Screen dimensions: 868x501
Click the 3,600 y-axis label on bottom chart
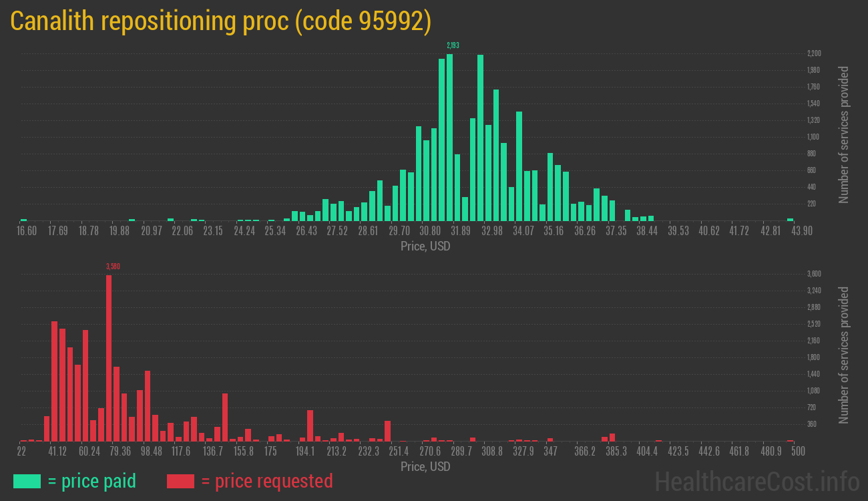(813, 274)
